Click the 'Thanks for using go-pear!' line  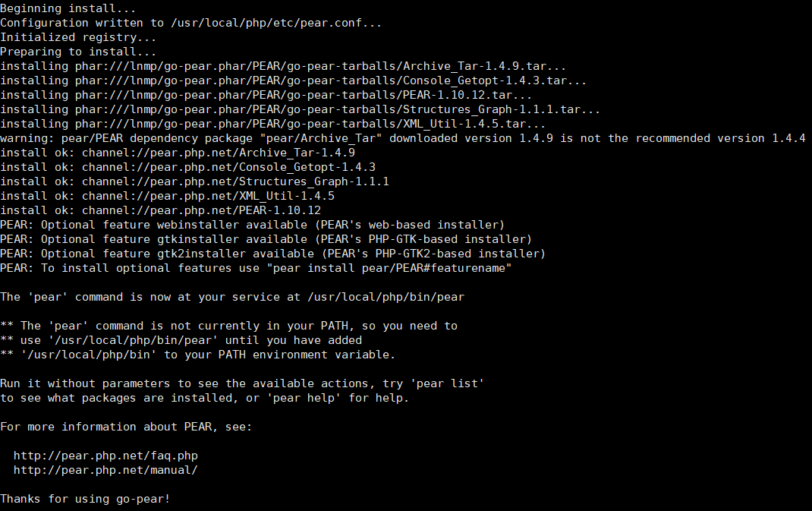[85, 499]
